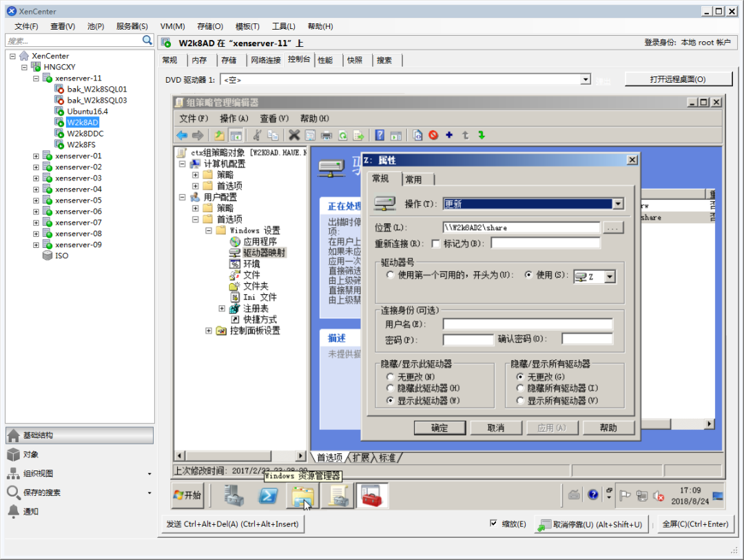
Task: Open the Action menu in Group Policy editor
Action: (x=234, y=118)
